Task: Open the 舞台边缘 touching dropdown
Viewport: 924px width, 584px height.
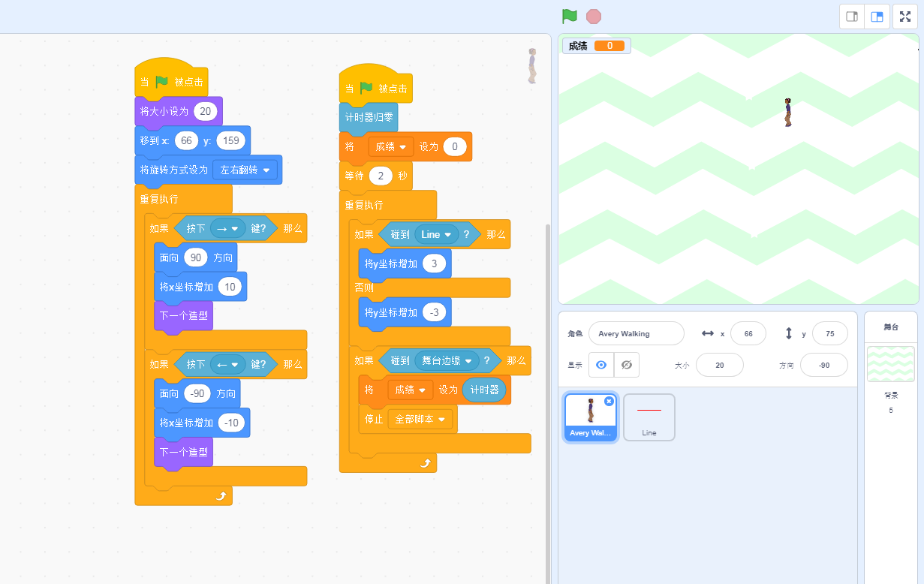Action: pos(447,360)
